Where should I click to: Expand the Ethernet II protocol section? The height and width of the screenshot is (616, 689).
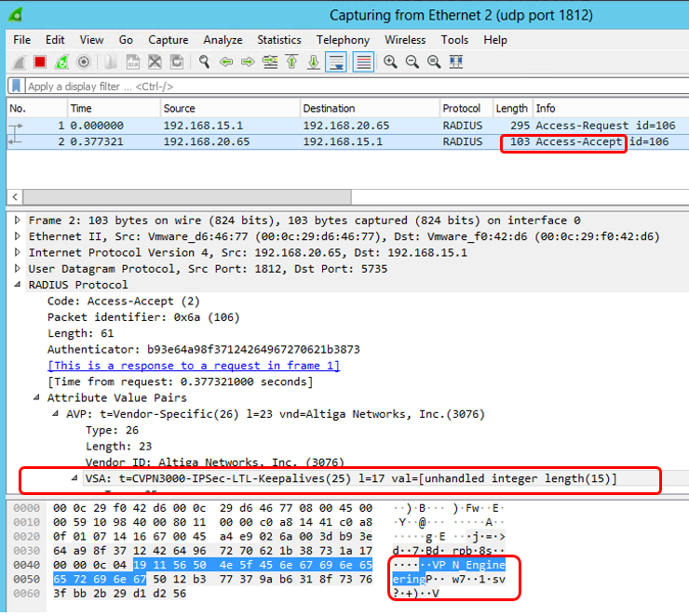[x=20, y=236]
